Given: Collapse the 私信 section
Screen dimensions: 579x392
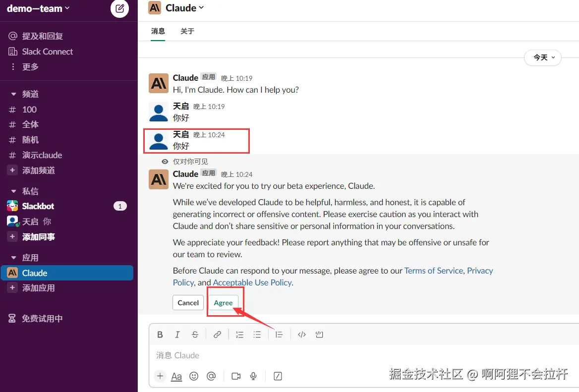Looking at the screenshot, I should pos(14,191).
